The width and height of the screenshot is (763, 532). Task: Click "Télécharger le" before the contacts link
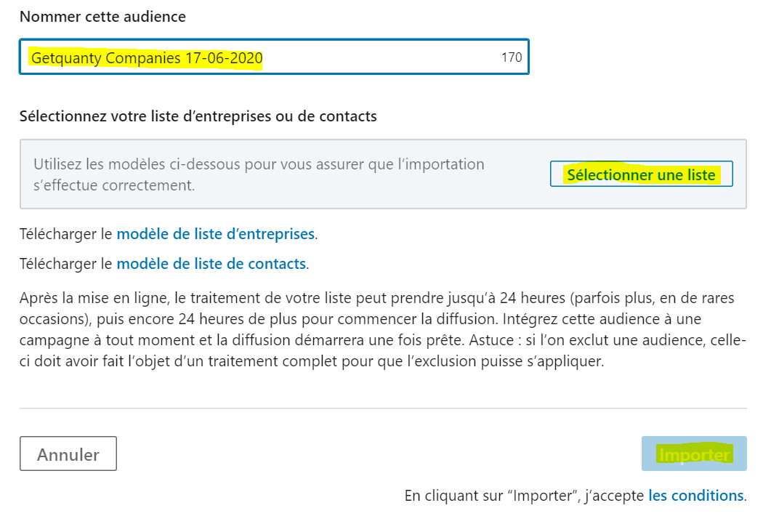pyautogui.click(x=66, y=264)
